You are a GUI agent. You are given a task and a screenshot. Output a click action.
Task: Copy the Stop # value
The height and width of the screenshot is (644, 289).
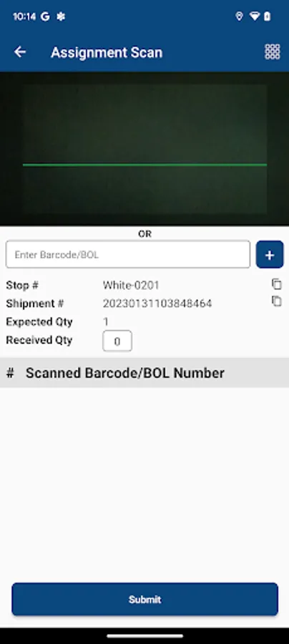pos(277,284)
